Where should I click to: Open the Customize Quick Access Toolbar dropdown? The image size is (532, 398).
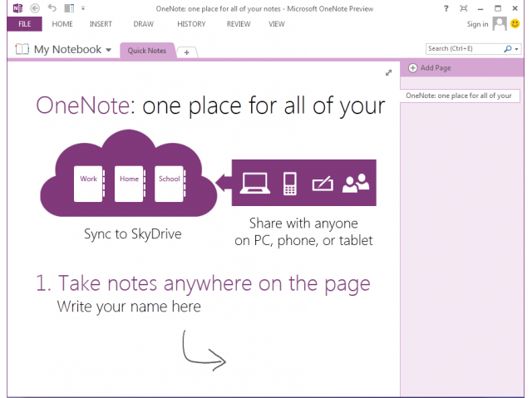82,8
